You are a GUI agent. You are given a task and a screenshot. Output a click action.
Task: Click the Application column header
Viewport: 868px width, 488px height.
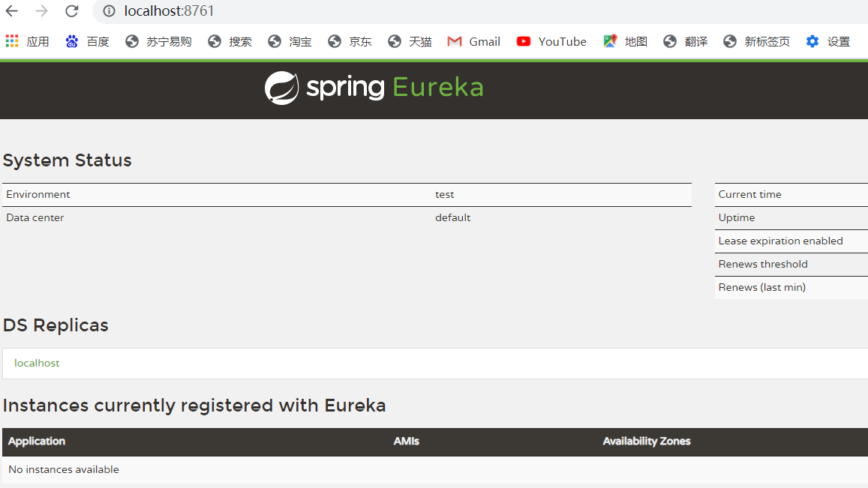click(37, 441)
